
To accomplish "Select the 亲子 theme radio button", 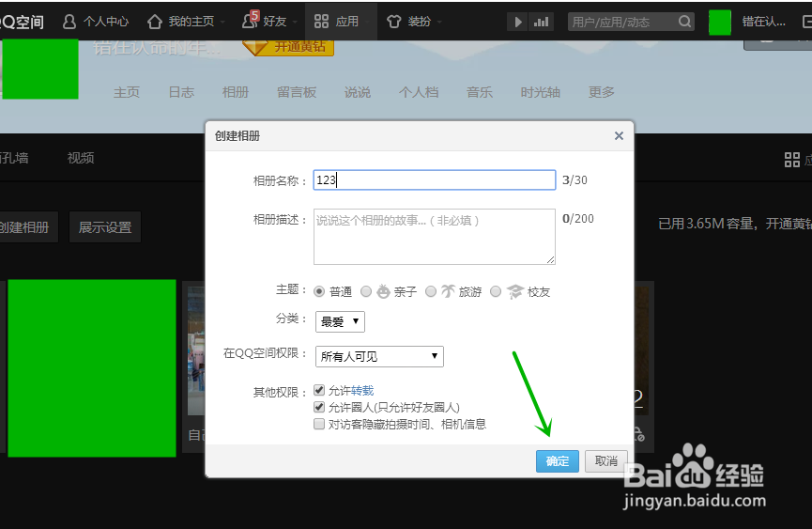I will (x=366, y=291).
